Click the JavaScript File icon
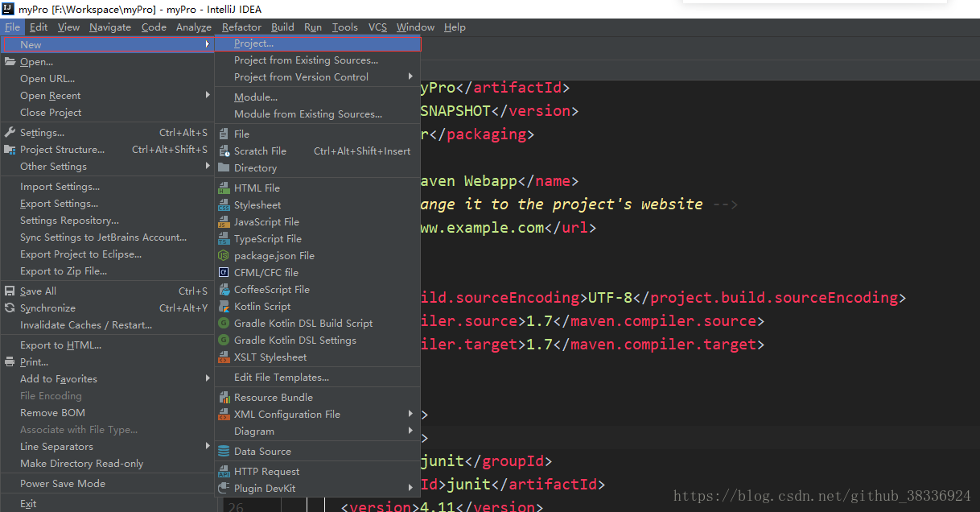The image size is (980, 512). [224, 221]
